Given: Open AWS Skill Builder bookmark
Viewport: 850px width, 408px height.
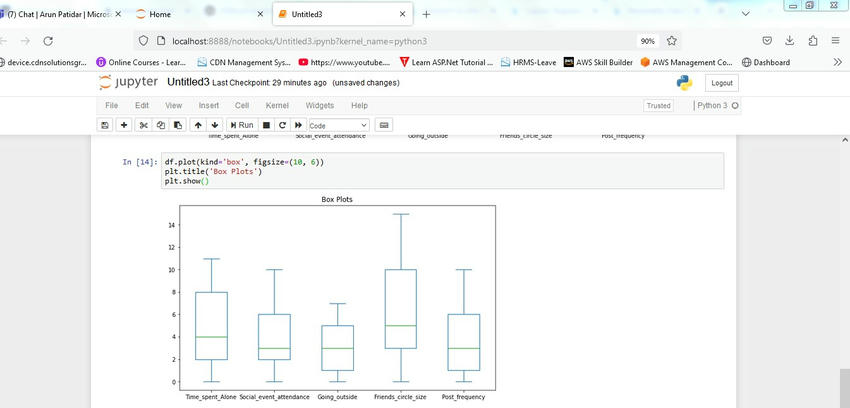Looking at the screenshot, I should click(598, 62).
